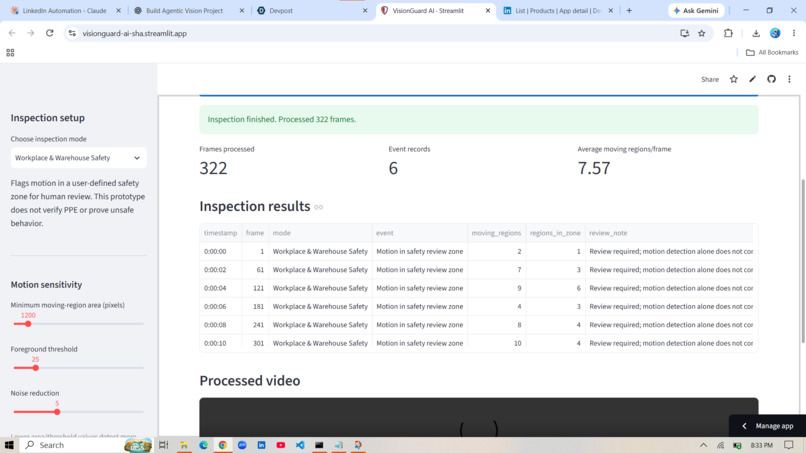Open the GitHub repository icon
This screenshot has height=453, width=806.
(771, 79)
